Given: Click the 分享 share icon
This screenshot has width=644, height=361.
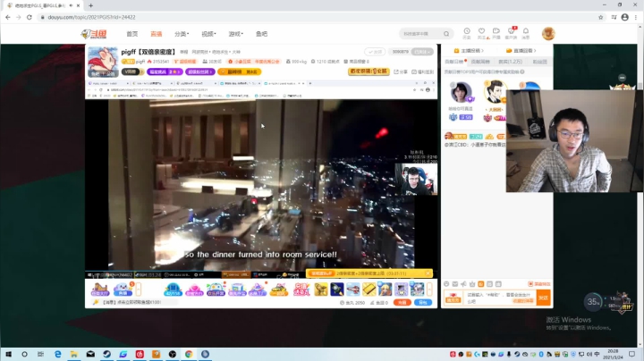Looking at the screenshot, I should [401, 71].
